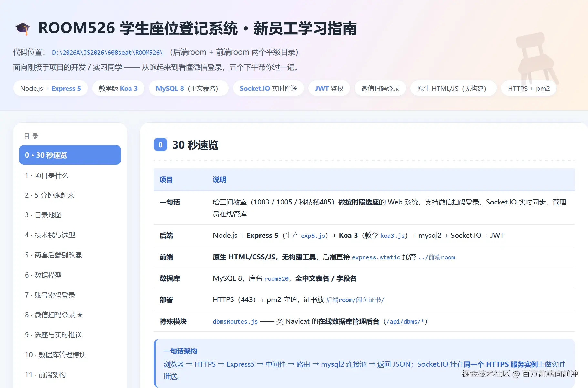Click the '后端' row label
This screenshot has width=588, height=388.
[166, 236]
